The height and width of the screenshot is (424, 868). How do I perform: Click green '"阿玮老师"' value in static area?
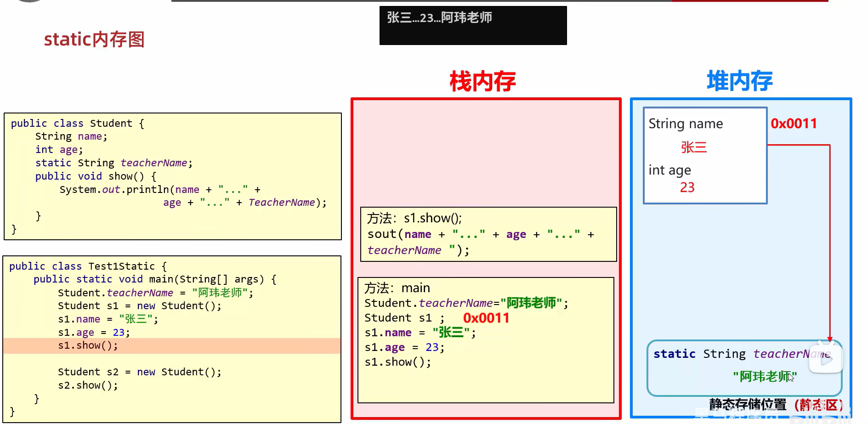(765, 377)
